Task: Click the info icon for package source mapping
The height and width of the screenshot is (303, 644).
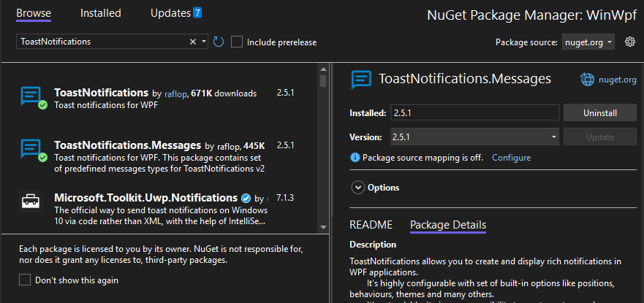Action: click(355, 158)
